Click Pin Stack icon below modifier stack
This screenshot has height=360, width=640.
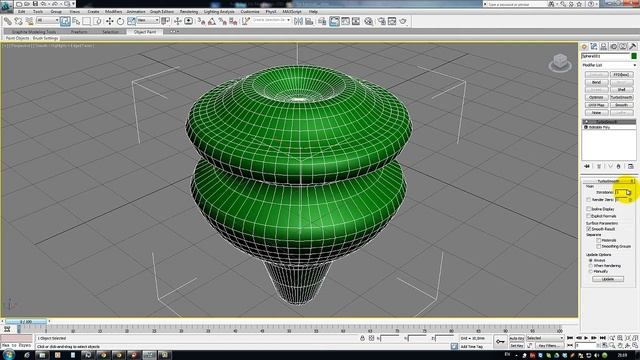587,166
